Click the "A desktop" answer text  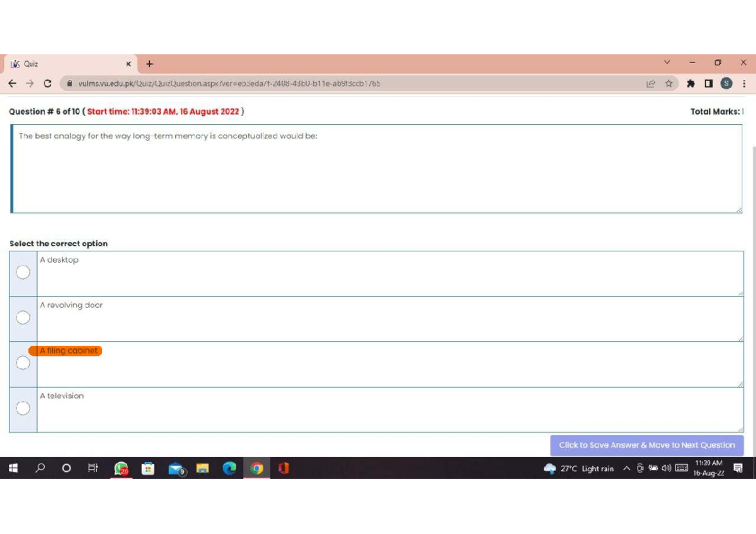59,260
